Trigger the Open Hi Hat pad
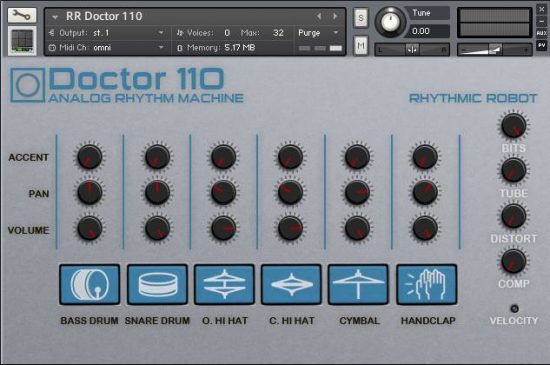Screen dimensions: 550x365 click(224, 284)
